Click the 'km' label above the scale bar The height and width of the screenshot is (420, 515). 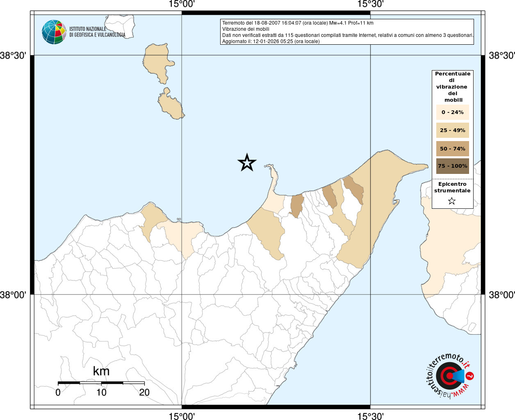tap(101, 371)
